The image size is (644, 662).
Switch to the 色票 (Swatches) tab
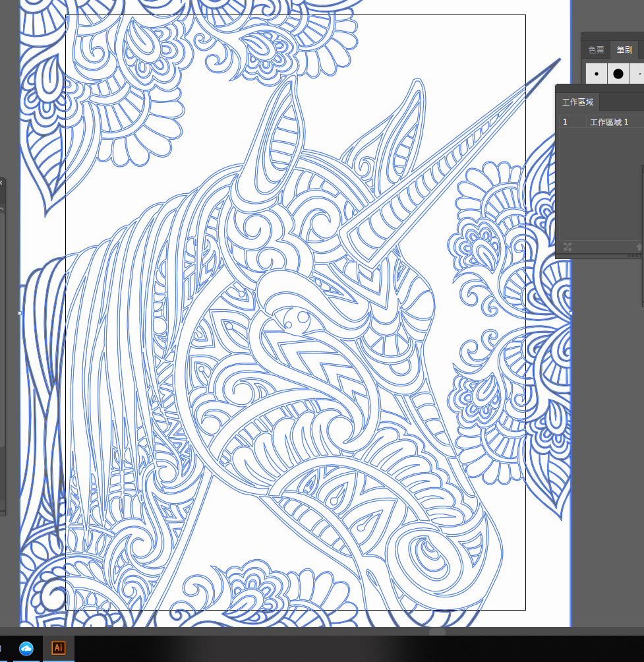click(596, 49)
